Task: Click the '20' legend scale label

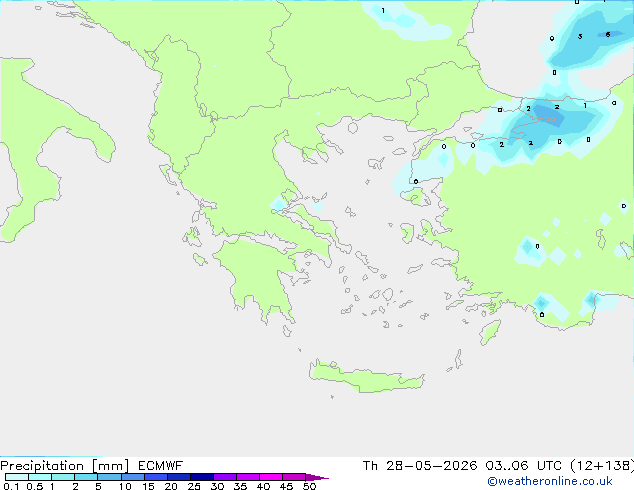Action: tap(171, 486)
